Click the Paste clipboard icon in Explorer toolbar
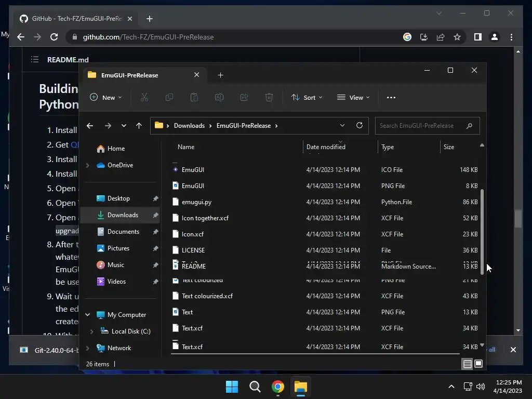532x399 pixels. (194, 97)
